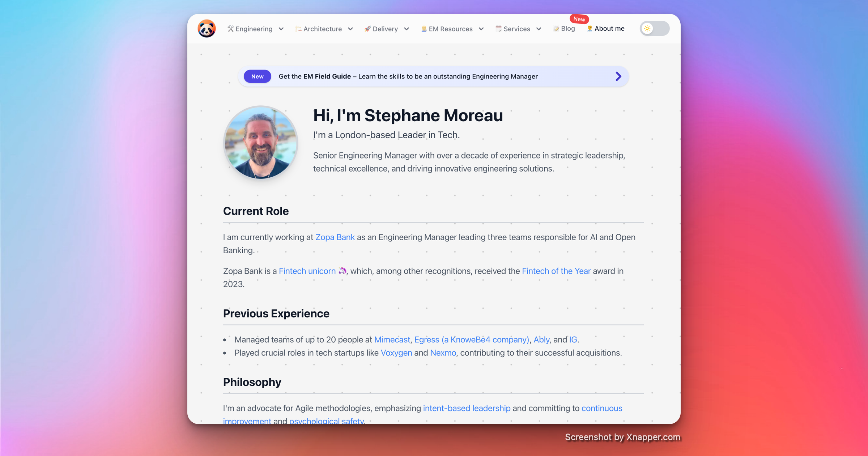Open the Fintech of the Year link
Viewport: 868px width, 456px height.
pos(556,271)
